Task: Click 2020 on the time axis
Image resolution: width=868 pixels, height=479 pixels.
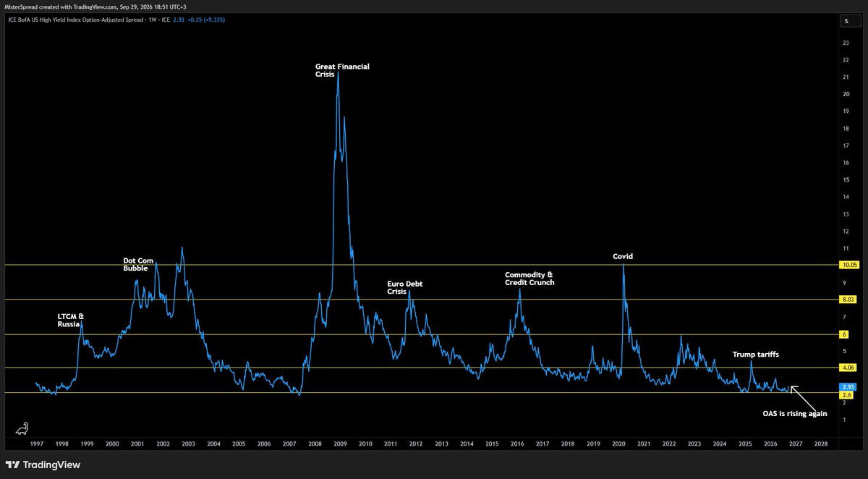Action: 618,443
